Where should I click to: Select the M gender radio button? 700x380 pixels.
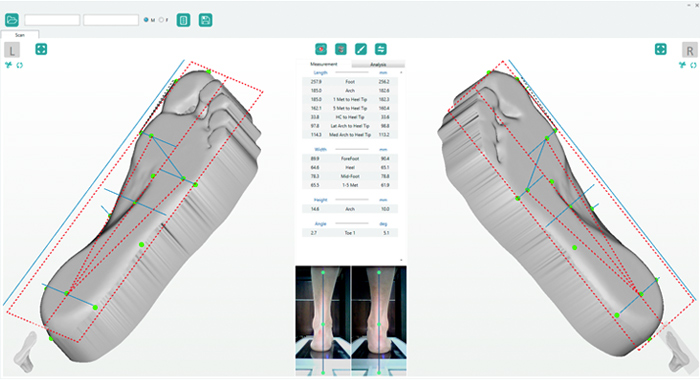[x=146, y=20]
